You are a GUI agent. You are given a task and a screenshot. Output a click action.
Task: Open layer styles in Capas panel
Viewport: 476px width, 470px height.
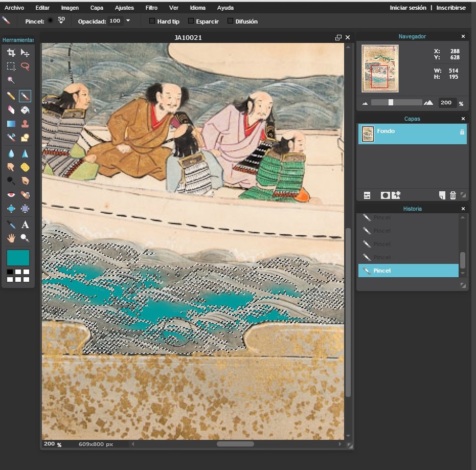pyautogui.click(x=396, y=195)
